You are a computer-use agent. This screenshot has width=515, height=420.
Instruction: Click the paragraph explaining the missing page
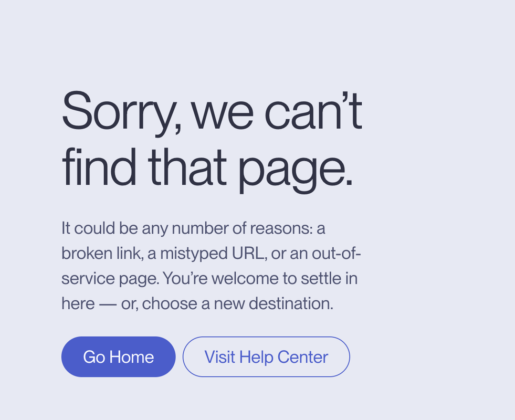(x=211, y=266)
